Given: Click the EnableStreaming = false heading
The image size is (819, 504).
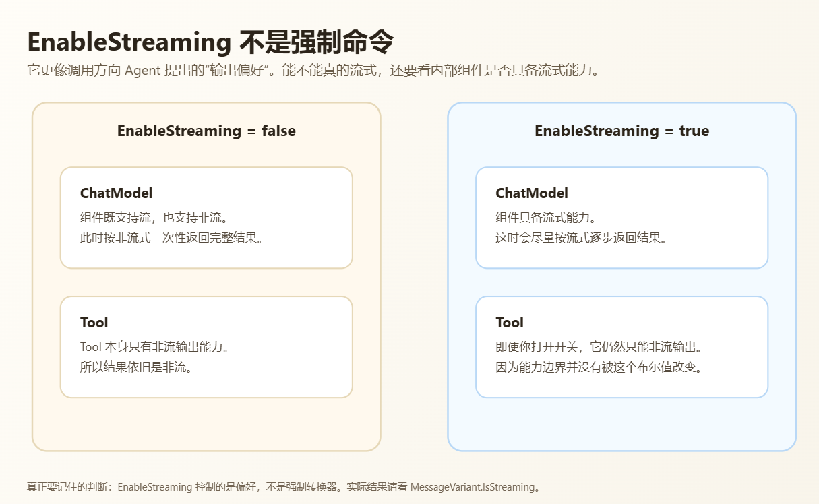Looking at the screenshot, I should click(206, 131).
